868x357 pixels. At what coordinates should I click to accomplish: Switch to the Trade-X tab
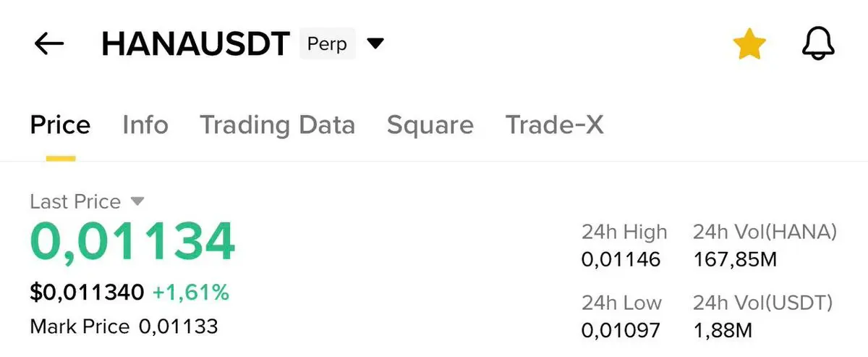coord(554,125)
